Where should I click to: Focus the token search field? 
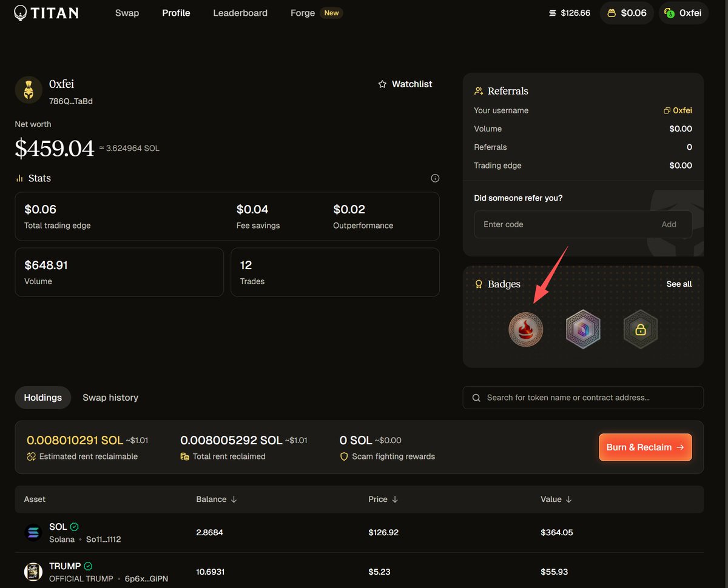583,398
